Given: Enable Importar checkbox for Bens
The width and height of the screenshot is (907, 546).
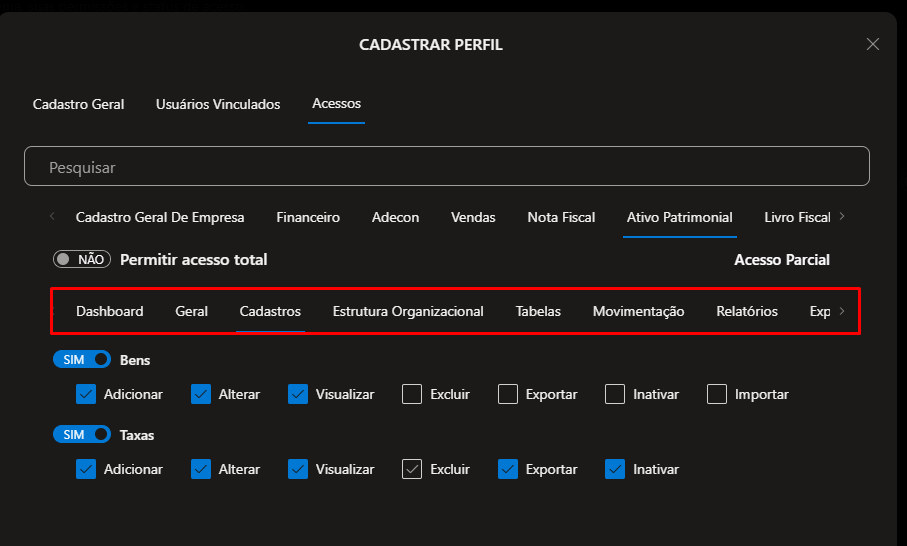Looking at the screenshot, I should (x=716, y=394).
